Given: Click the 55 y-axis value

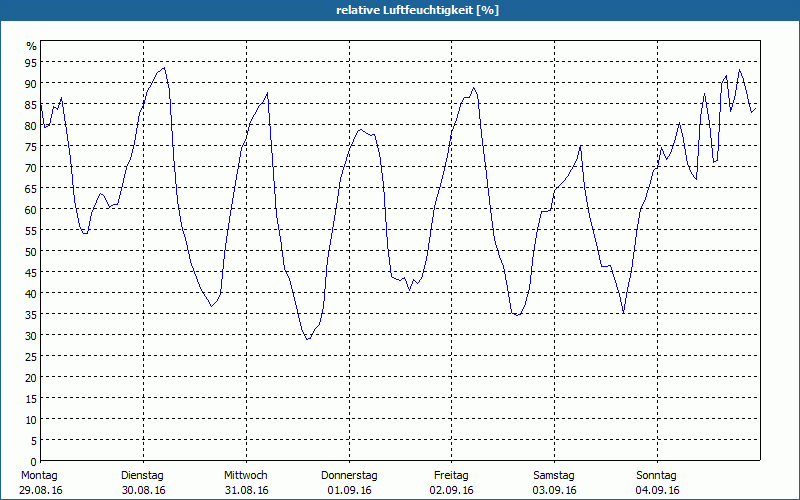Looking at the screenshot, I should [x=31, y=230].
